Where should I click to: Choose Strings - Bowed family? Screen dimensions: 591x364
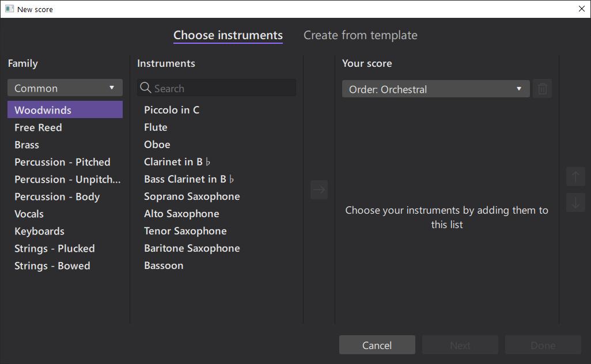(52, 266)
